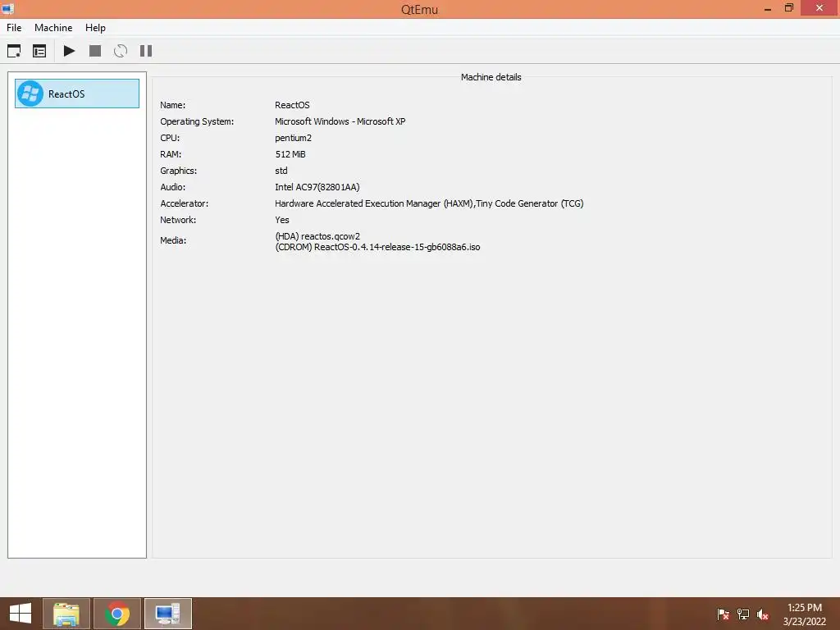Click the '(HDA) reactos.qcow2' media entry

[x=317, y=236]
